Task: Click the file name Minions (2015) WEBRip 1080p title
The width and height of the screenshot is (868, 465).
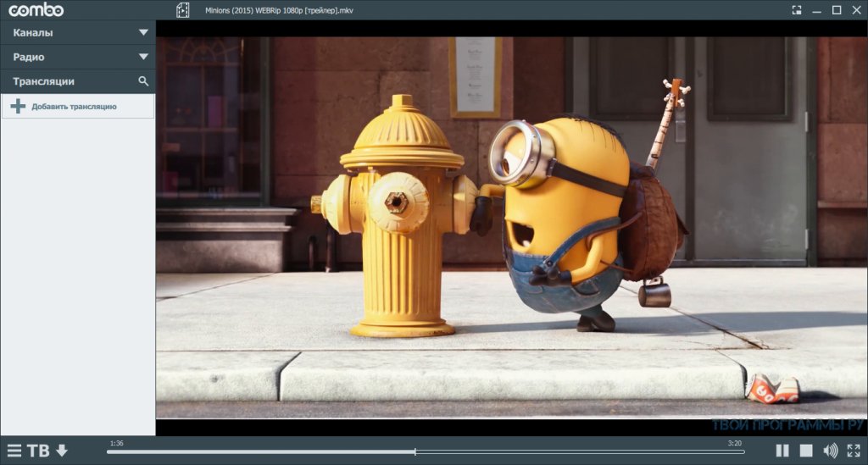Action: 279,10
